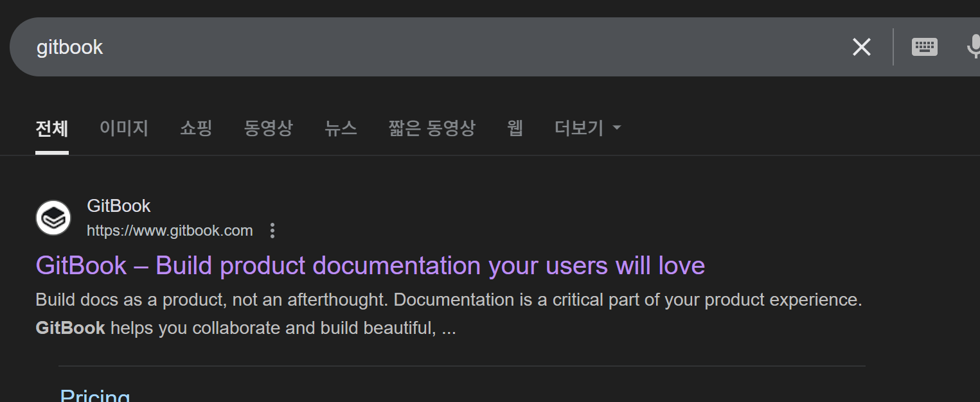Open the 동영상 tab
This screenshot has height=402, width=980.
(x=269, y=128)
